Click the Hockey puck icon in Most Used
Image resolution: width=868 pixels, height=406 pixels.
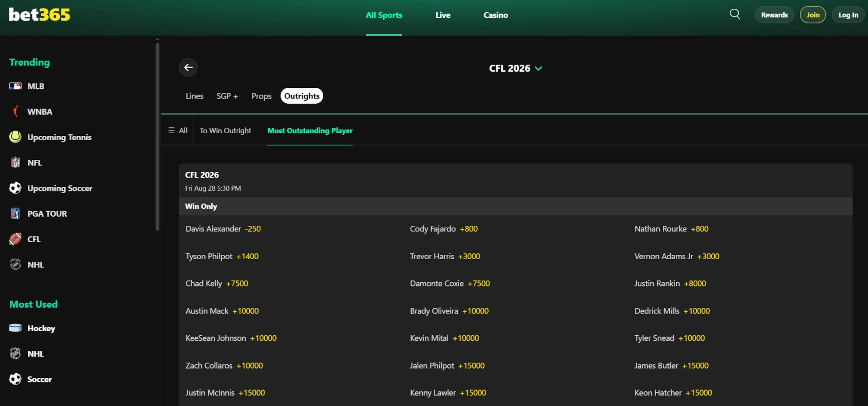click(x=15, y=328)
